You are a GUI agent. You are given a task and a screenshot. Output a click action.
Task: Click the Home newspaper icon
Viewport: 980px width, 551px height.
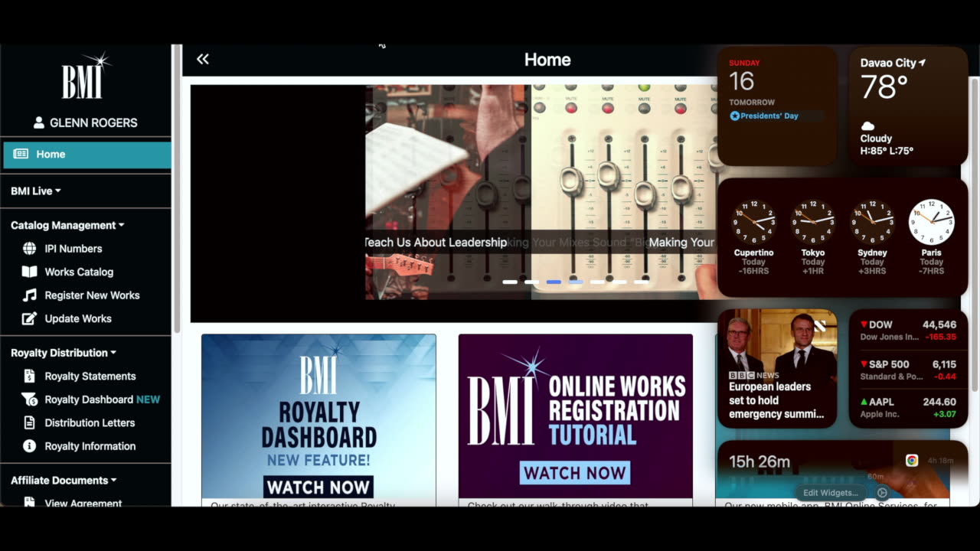[21, 154]
